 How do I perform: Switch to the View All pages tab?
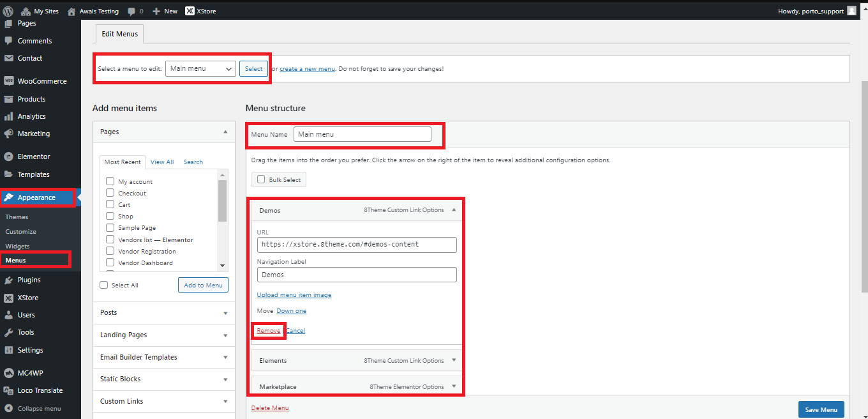[162, 162]
